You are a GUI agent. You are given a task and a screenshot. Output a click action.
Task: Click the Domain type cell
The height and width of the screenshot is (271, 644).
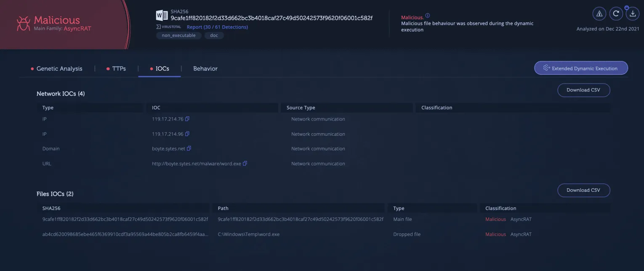[51, 148]
